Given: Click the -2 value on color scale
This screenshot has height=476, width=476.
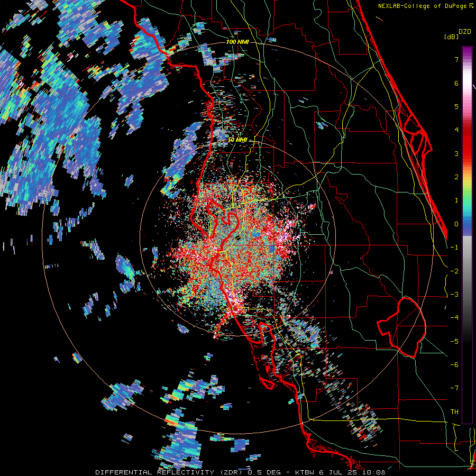Looking at the screenshot, I should (x=454, y=271).
